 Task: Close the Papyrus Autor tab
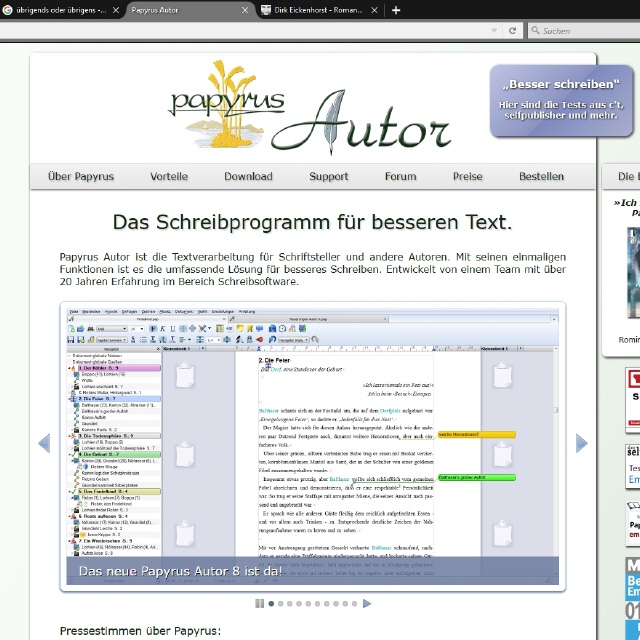click(245, 10)
